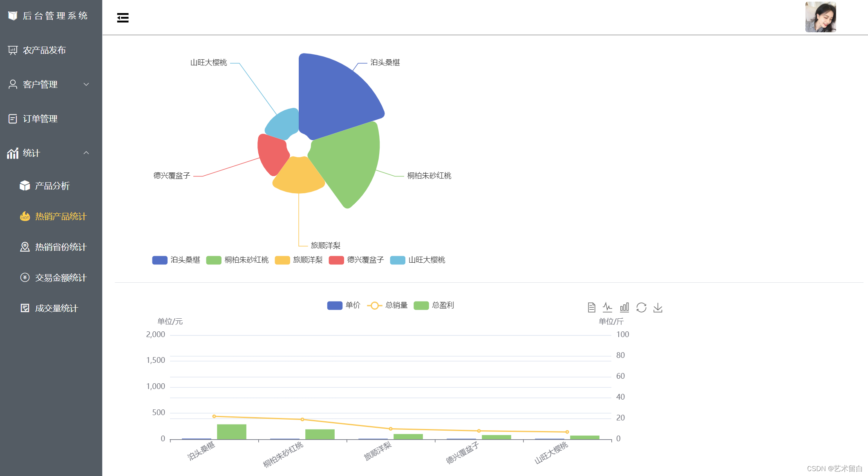Click 总销量 line point above 泊头桑椹

[x=214, y=416]
